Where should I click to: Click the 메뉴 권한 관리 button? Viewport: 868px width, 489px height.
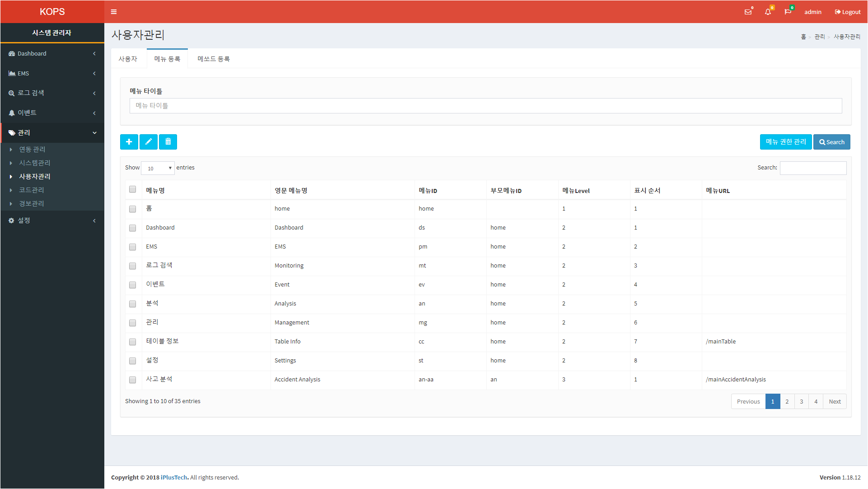click(786, 142)
